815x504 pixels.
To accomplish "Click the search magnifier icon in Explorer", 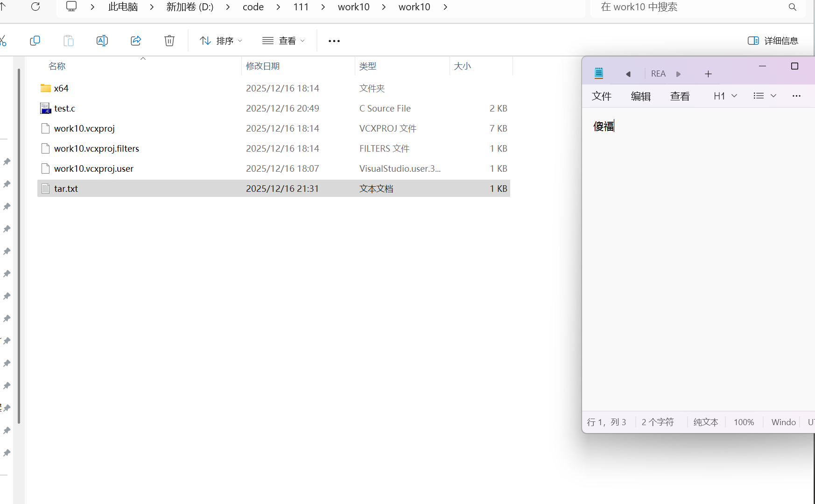I will click(793, 7).
